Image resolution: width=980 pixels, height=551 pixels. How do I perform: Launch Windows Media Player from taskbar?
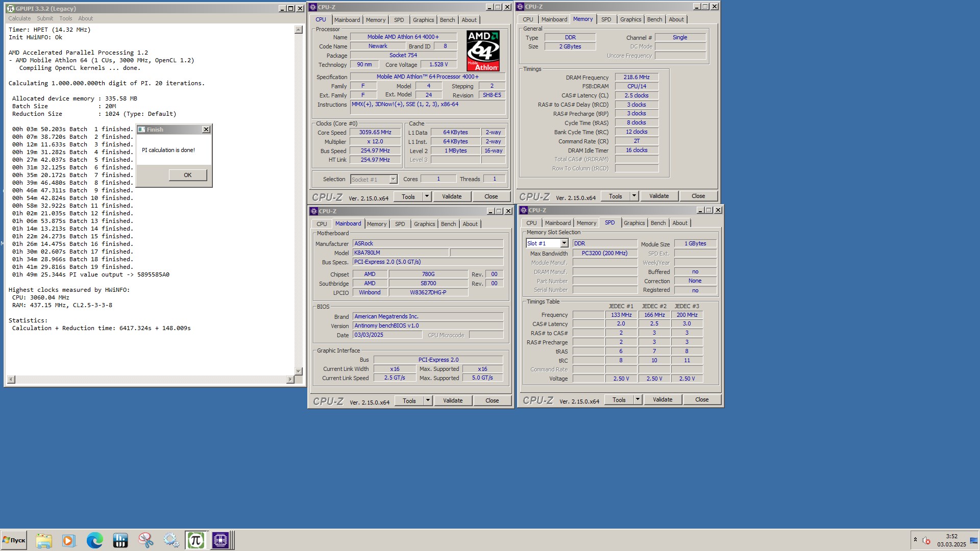(x=68, y=540)
